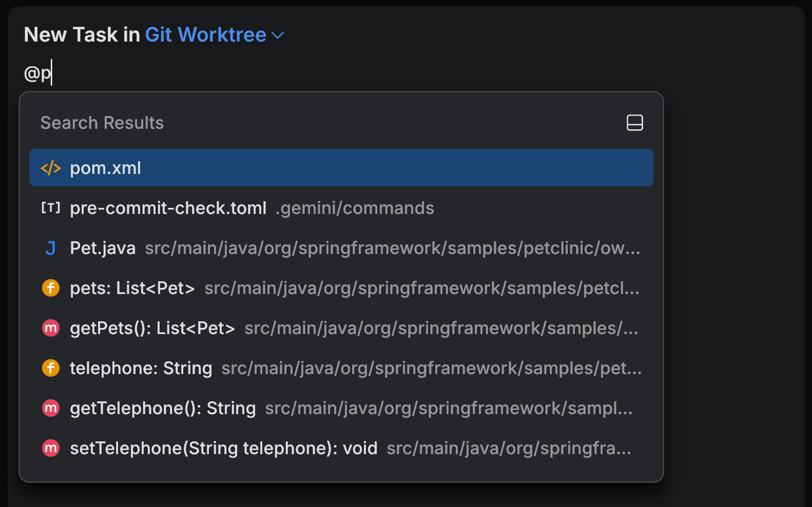The height and width of the screenshot is (507, 812).
Task: Click the New Task in heading text
Action: click(x=82, y=35)
